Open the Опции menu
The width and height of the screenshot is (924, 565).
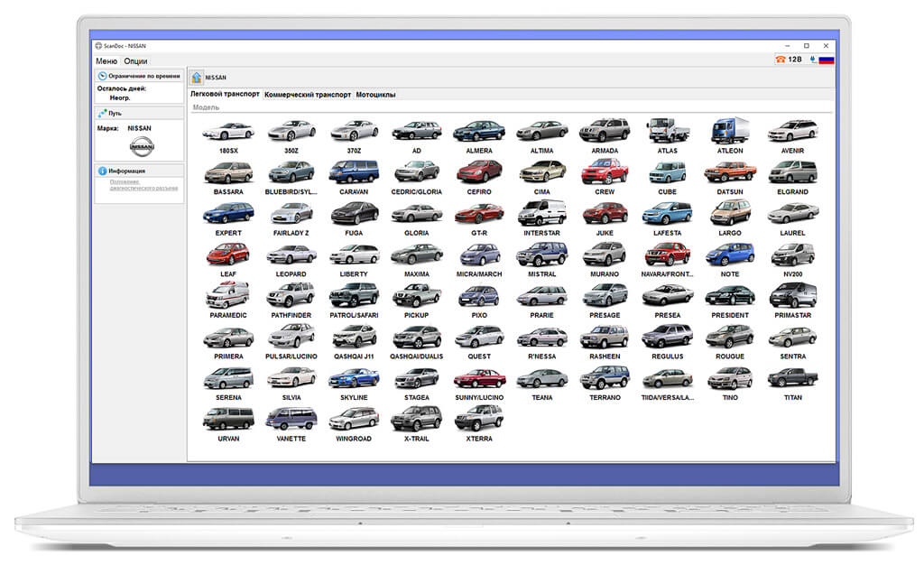[135, 61]
